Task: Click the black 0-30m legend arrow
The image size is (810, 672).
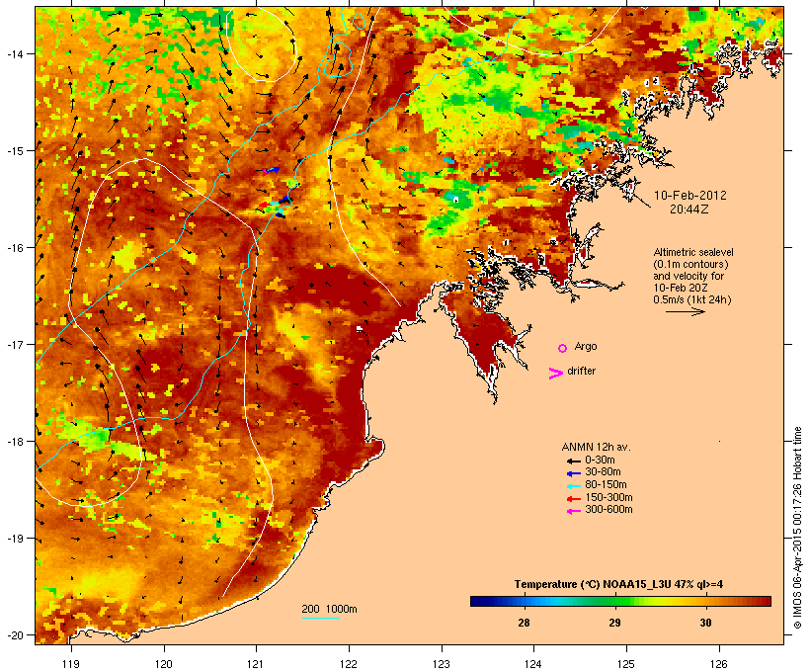Action: pyautogui.click(x=573, y=461)
